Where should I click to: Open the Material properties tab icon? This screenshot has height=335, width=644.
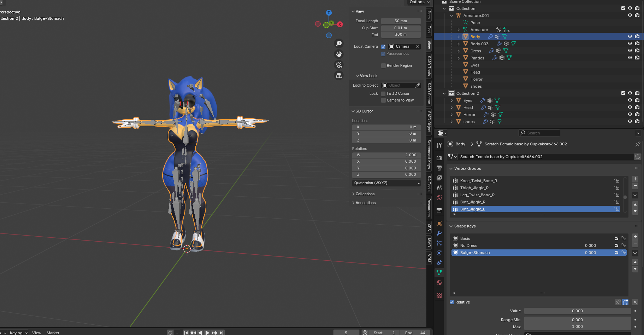tap(439, 283)
